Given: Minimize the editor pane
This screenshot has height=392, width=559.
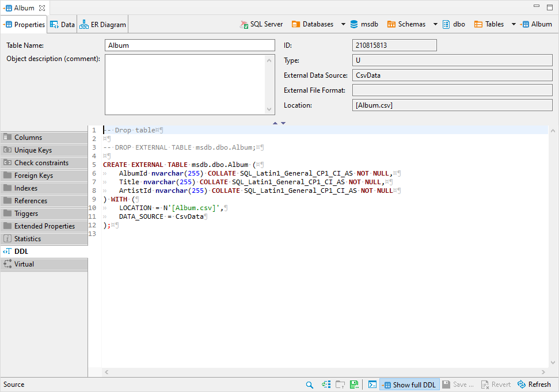Looking at the screenshot, I should (537, 6).
